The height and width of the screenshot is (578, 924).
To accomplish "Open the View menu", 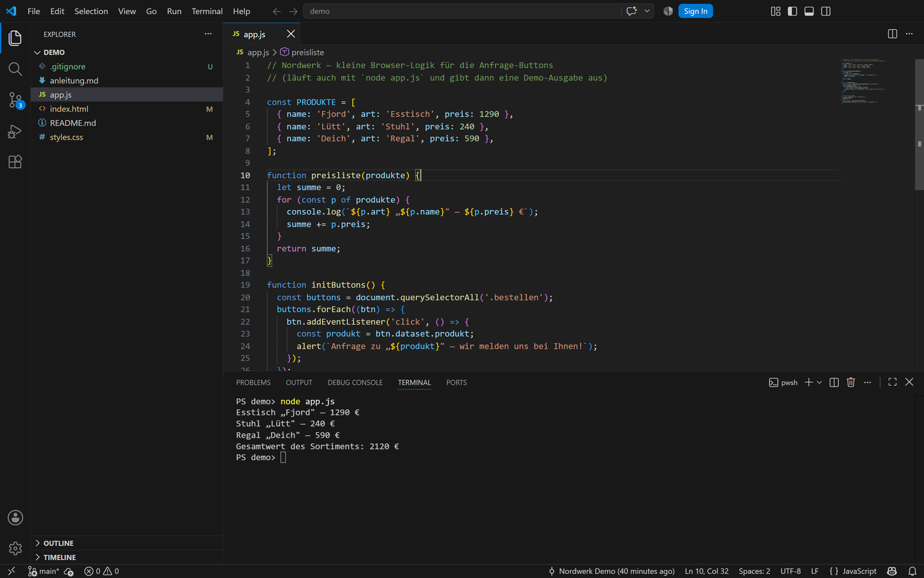I will [x=127, y=11].
